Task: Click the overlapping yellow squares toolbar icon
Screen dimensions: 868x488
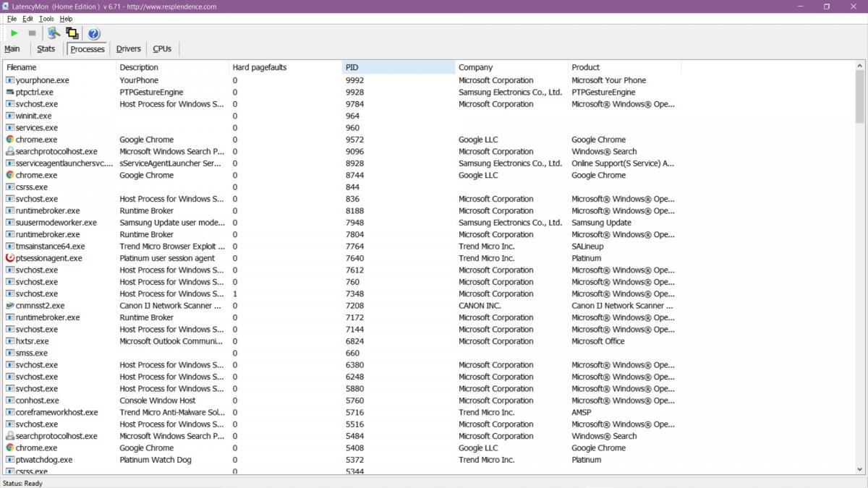Action: pos(72,33)
